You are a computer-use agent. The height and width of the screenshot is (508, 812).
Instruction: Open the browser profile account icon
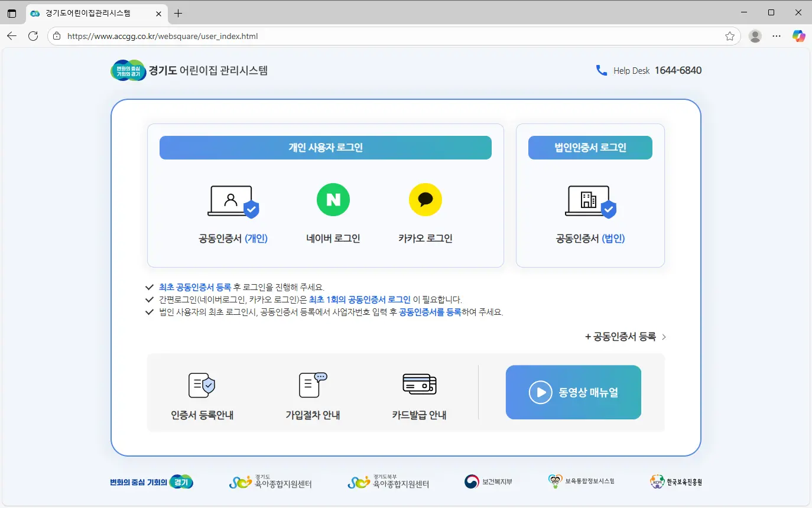(755, 36)
